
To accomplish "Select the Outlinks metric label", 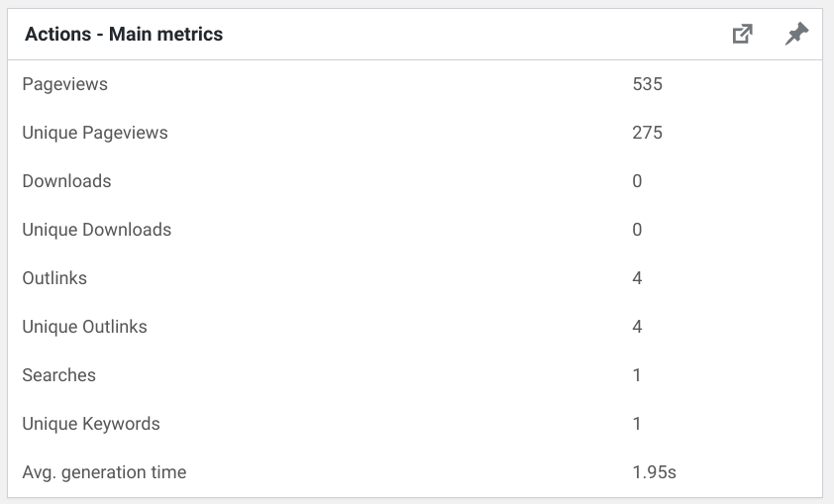I will pos(54,278).
